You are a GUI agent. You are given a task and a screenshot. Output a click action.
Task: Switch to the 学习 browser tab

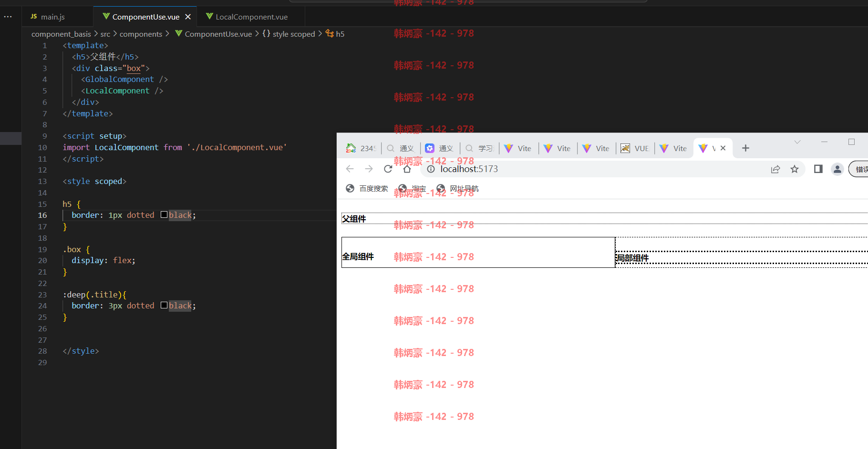coord(479,148)
